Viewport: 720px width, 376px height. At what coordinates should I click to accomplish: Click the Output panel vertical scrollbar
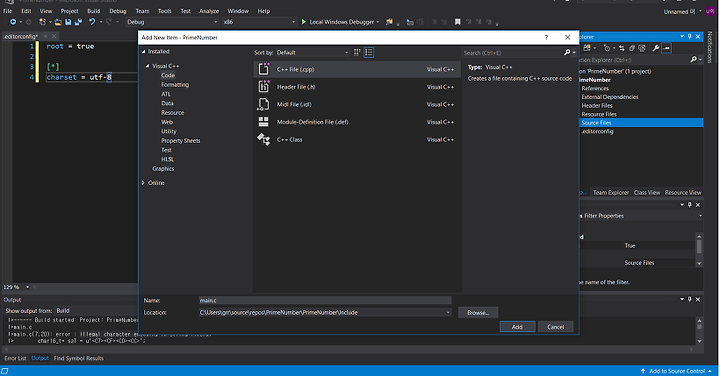coord(699,331)
